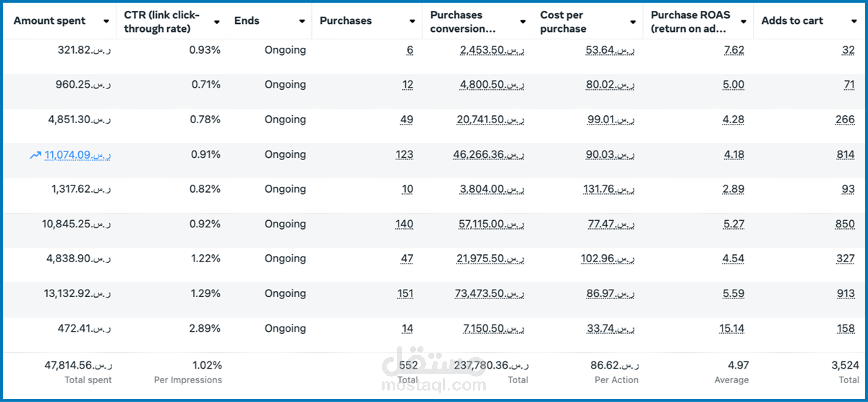Open Amount spent column dropdown arrow
The width and height of the screenshot is (868, 402).
tap(106, 21)
